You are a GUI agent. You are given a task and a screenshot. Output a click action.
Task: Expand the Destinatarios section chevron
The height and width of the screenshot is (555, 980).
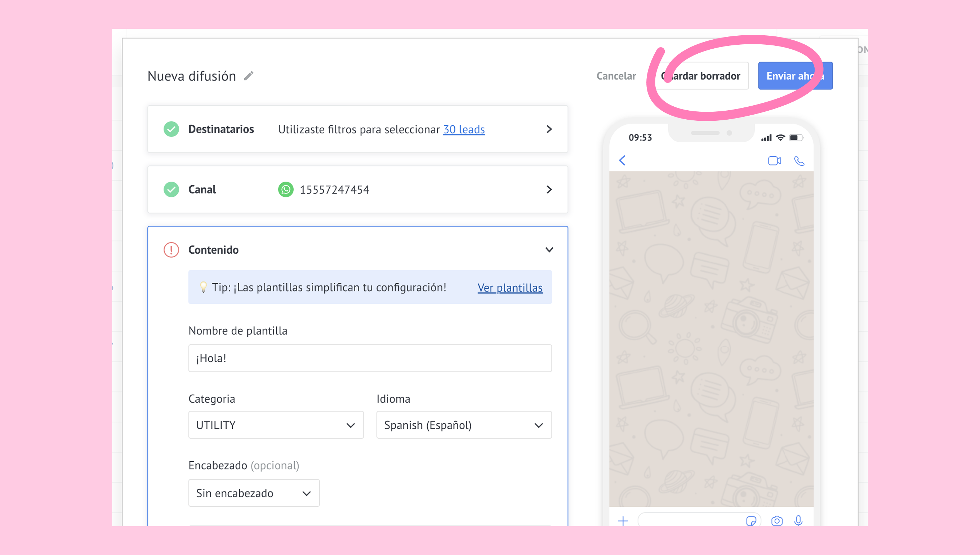[x=549, y=129]
